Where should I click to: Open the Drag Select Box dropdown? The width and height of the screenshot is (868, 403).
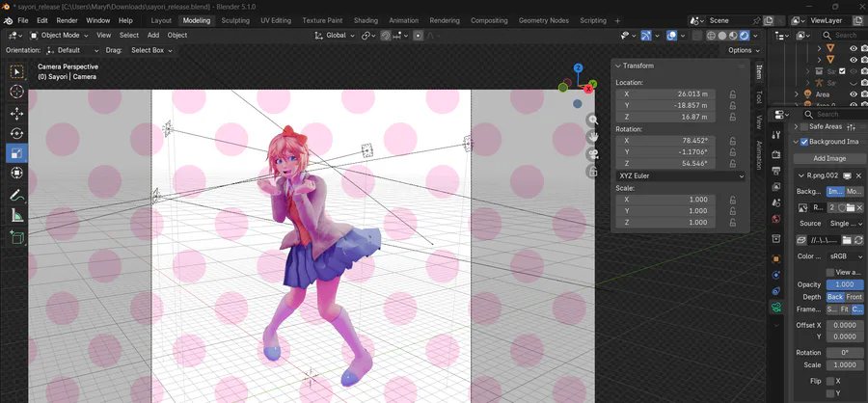(150, 50)
